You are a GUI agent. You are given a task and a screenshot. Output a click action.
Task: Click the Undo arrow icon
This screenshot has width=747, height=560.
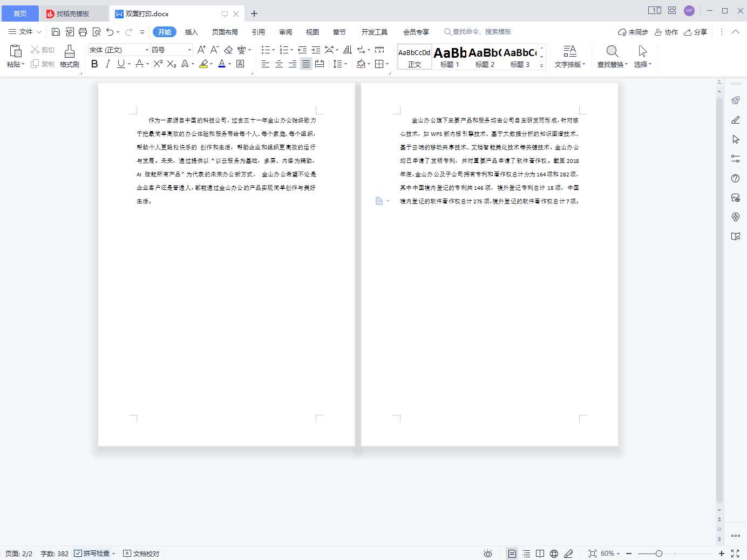tap(110, 32)
